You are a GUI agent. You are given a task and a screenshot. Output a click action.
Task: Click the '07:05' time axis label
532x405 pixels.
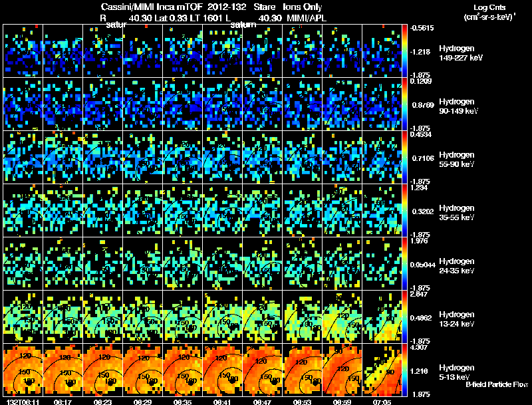tap(382, 402)
